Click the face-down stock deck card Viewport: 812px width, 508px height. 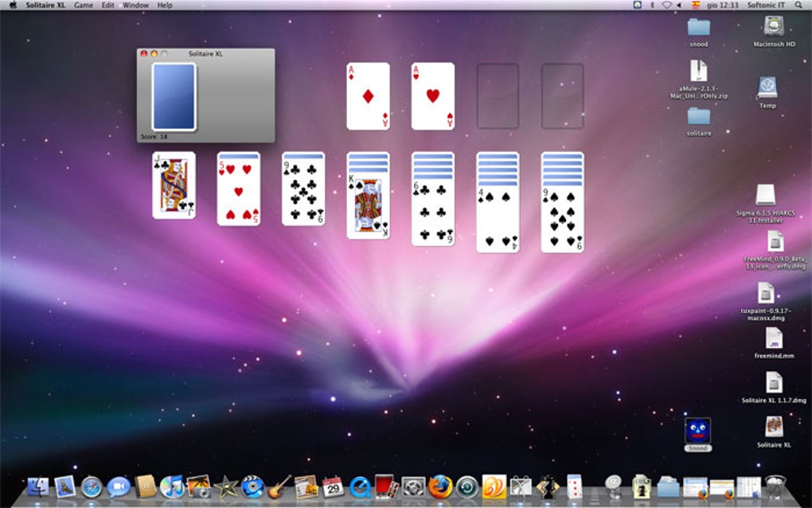pos(174,97)
